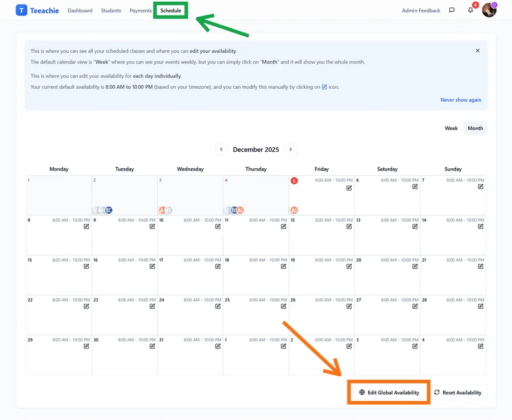Click the edit icon on December 5
This screenshot has height=420, width=512.
(349, 187)
